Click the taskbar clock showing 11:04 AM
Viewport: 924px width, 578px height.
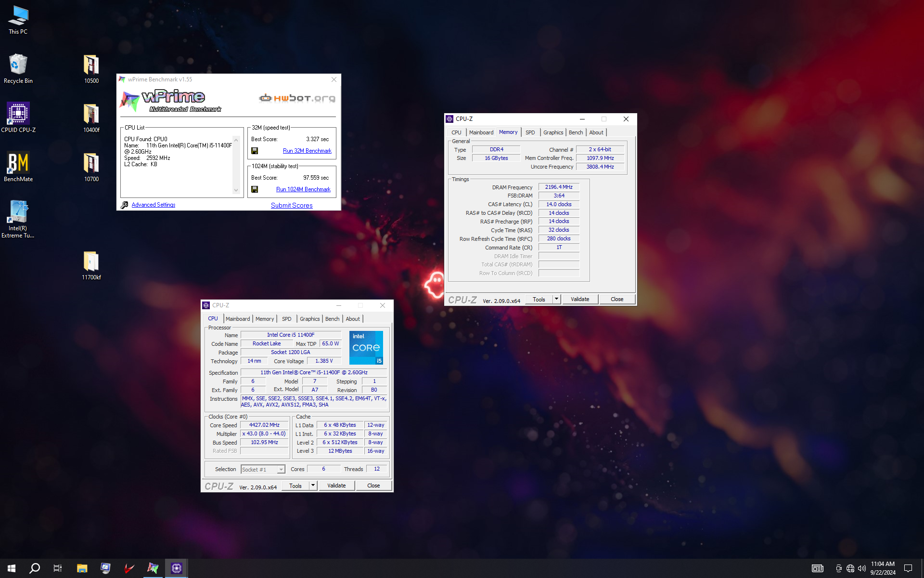pos(883,568)
